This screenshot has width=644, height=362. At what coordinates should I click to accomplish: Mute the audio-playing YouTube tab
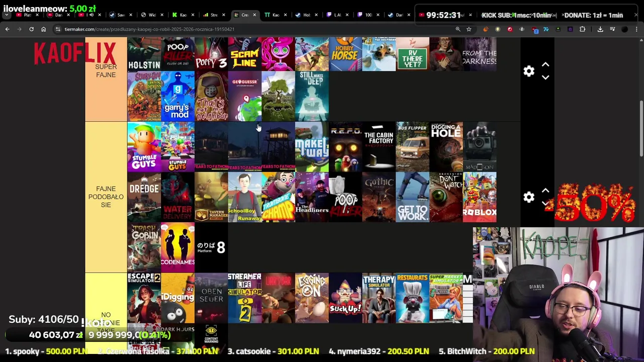(91, 15)
